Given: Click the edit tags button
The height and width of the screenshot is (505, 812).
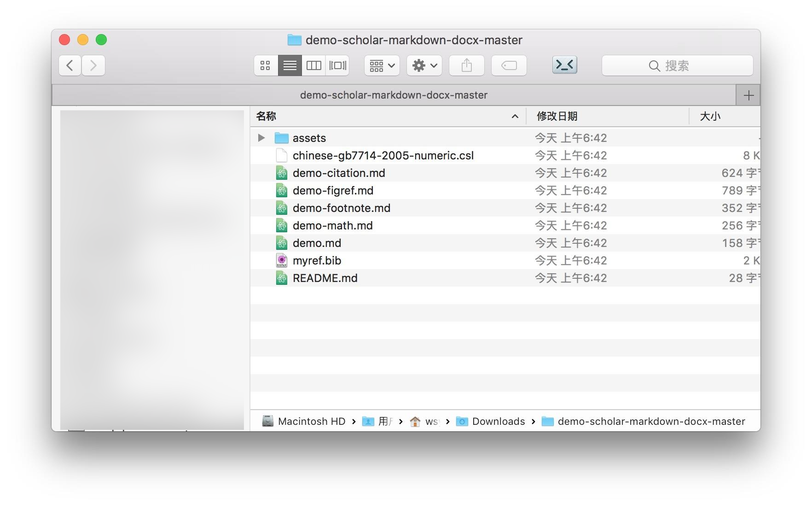Looking at the screenshot, I should 509,65.
